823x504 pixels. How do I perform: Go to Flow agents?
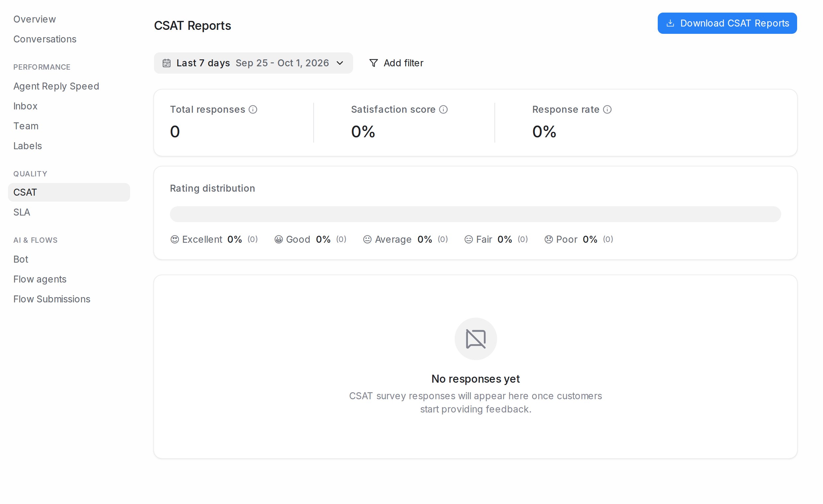click(x=40, y=279)
